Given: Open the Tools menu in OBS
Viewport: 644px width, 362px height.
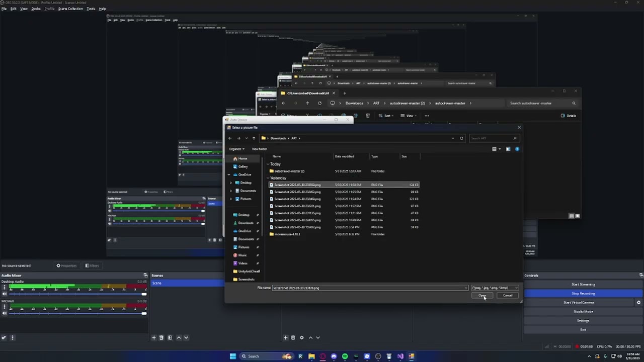Looking at the screenshot, I should coord(91,9).
